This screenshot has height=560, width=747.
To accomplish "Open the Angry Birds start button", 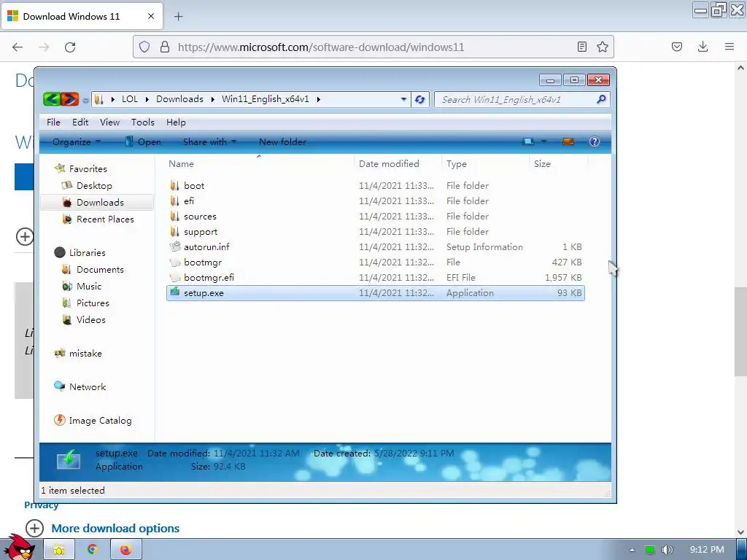I will pyautogui.click(x=18, y=548).
